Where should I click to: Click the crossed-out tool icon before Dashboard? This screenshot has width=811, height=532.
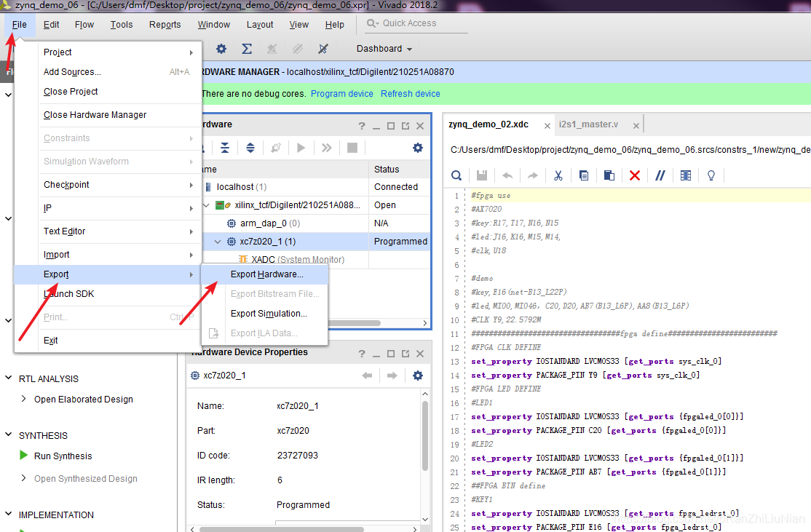click(x=323, y=49)
